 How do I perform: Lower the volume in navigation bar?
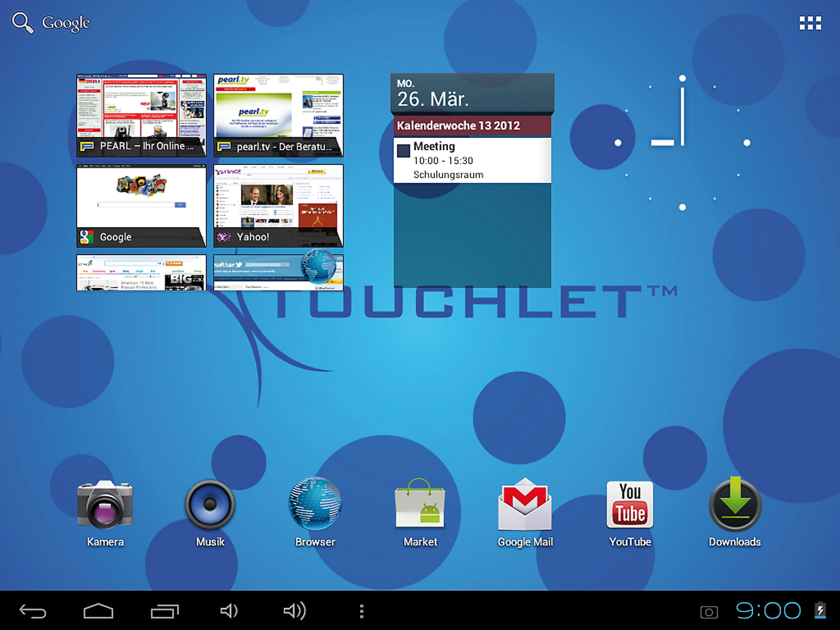[x=229, y=611]
